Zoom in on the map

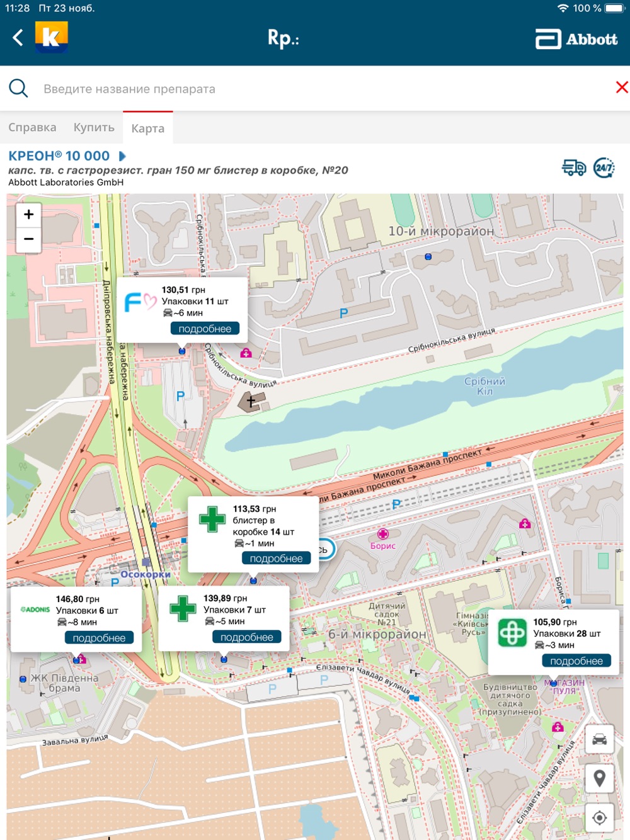point(28,215)
